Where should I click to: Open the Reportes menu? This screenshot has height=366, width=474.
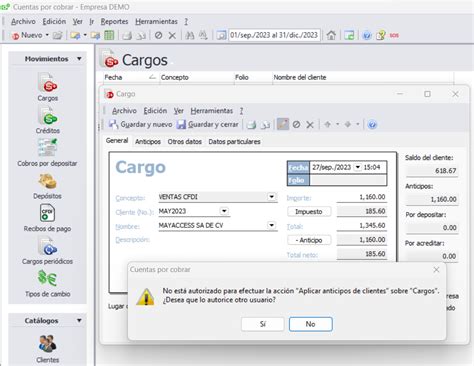[114, 22]
